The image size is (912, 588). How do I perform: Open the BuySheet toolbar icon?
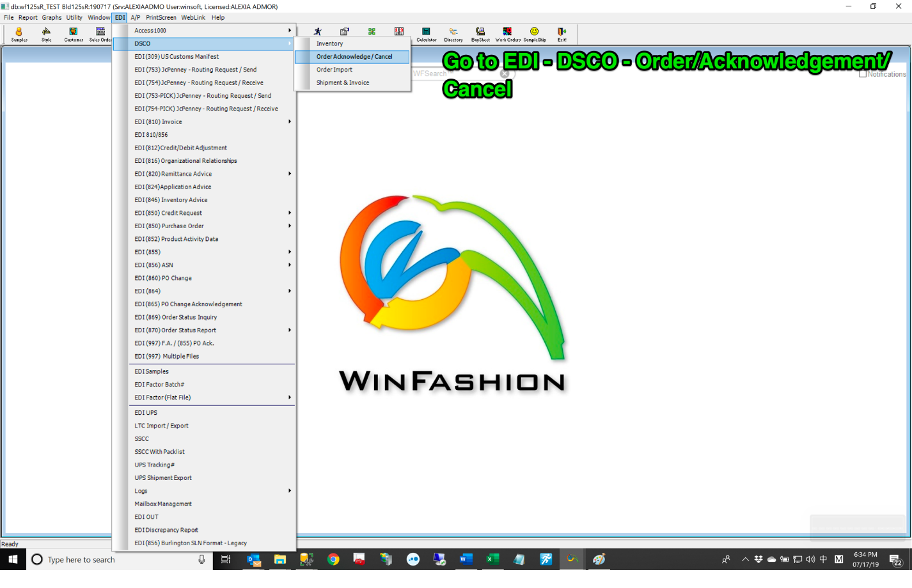pyautogui.click(x=480, y=35)
